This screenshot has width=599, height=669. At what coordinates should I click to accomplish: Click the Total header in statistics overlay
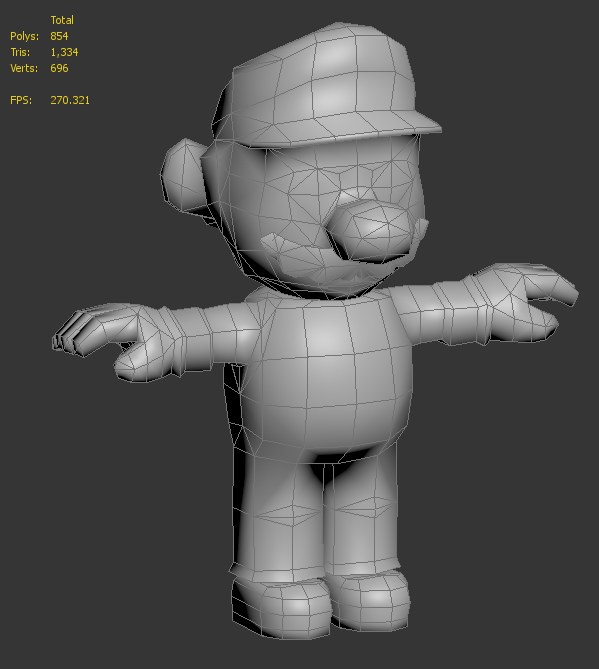click(x=62, y=20)
